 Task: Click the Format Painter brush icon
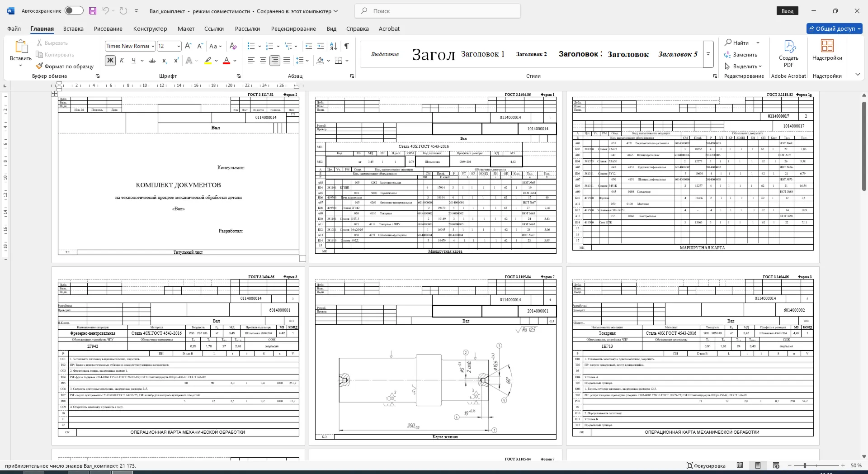40,66
